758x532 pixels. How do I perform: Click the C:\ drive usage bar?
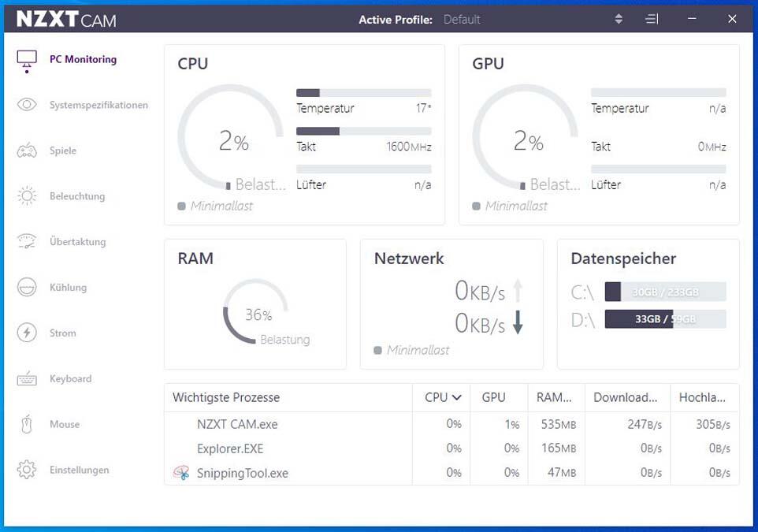pos(665,292)
